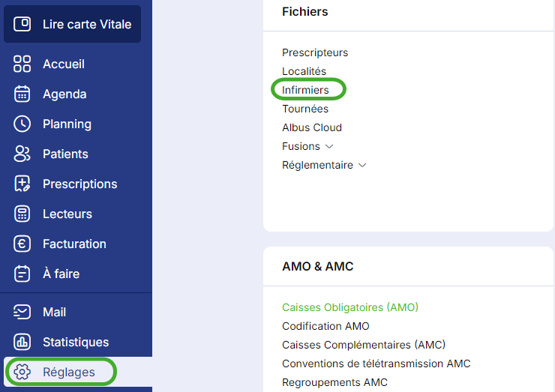Image resolution: width=555 pixels, height=392 pixels.
Task: Click the Facturation euro icon
Action: (x=22, y=244)
